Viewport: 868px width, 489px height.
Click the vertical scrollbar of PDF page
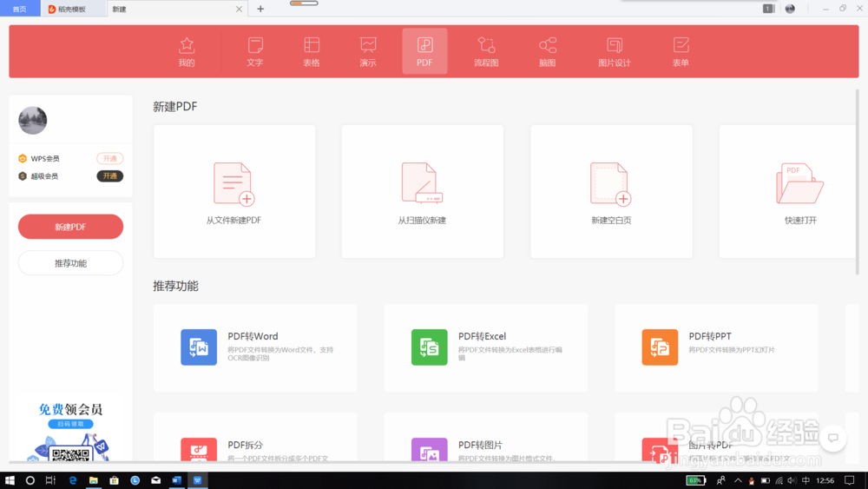click(x=858, y=182)
